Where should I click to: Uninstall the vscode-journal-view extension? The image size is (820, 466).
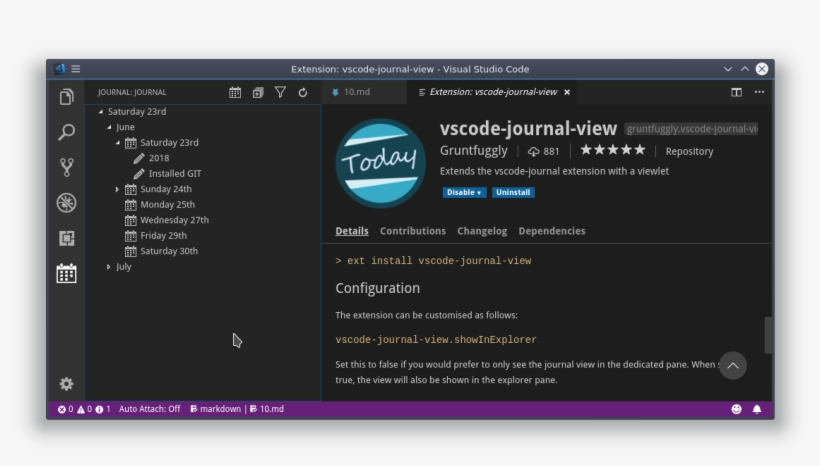513,192
